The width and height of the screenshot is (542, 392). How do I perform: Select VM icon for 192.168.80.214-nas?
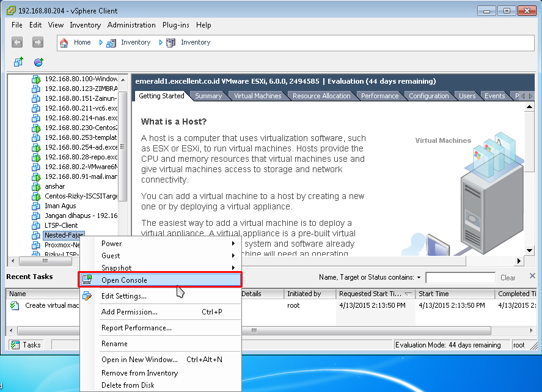(36, 118)
